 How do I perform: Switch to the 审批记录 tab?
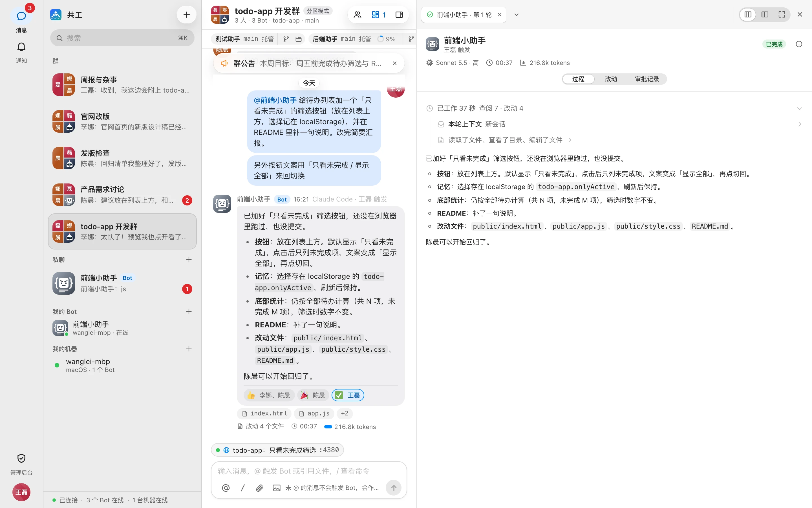[647, 79]
